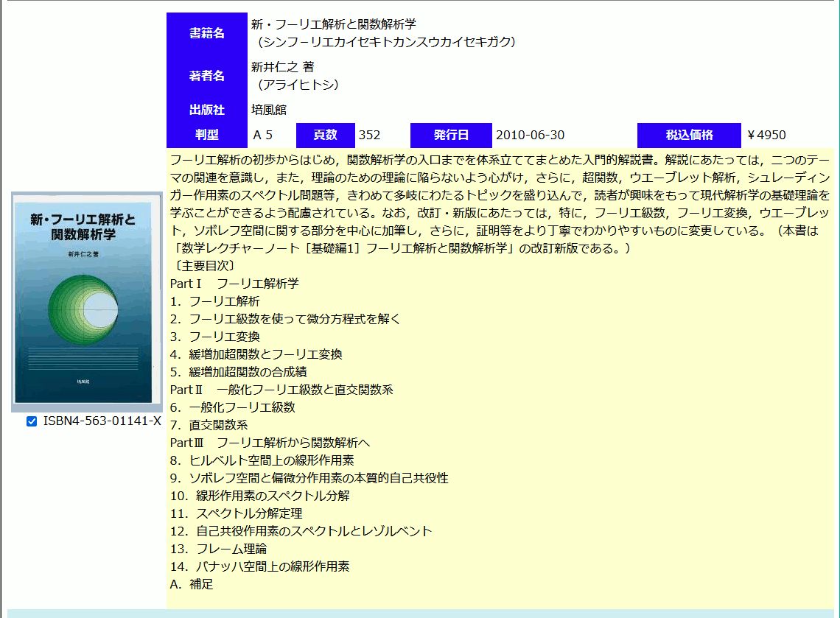Select the Part III フーリエ解析から関数解析へ line
Screen dimensions: 840x618
(x=270, y=443)
